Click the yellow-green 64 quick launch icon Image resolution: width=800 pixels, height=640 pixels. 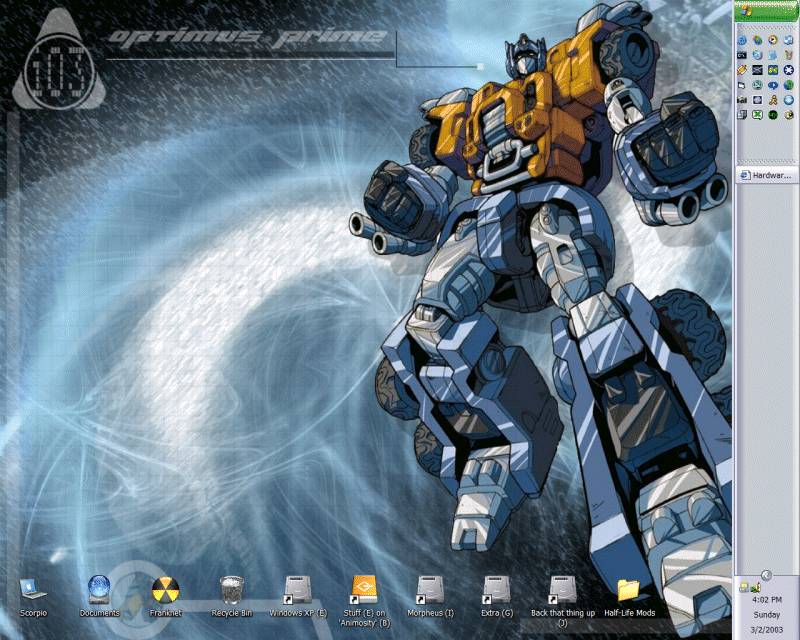[x=773, y=70]
